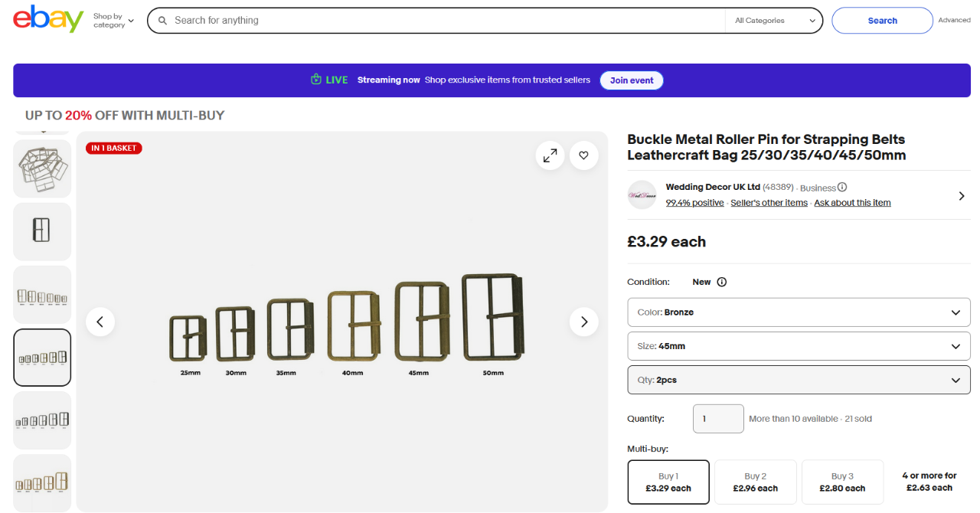Select the single buckle thumbnail image
Image resolution: width=980 pixels, height=513 pixels.
(42, 231)
